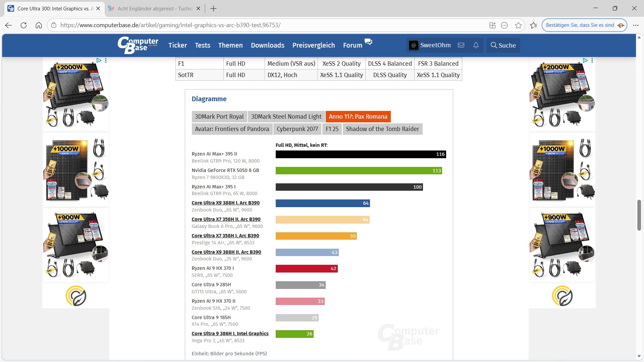Reload the current page

23,25
